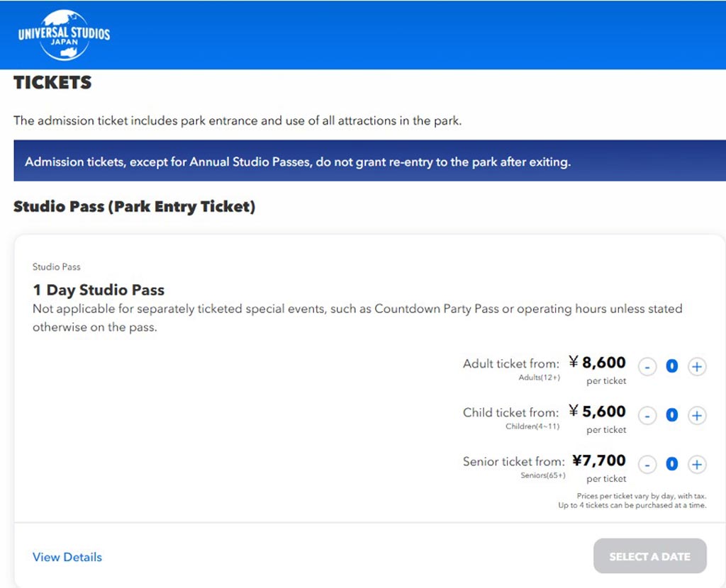This screenshot has height=588, width=726.
Task: Select the 1 Day Studio Pass title
Action: click(x=99, y=290)
